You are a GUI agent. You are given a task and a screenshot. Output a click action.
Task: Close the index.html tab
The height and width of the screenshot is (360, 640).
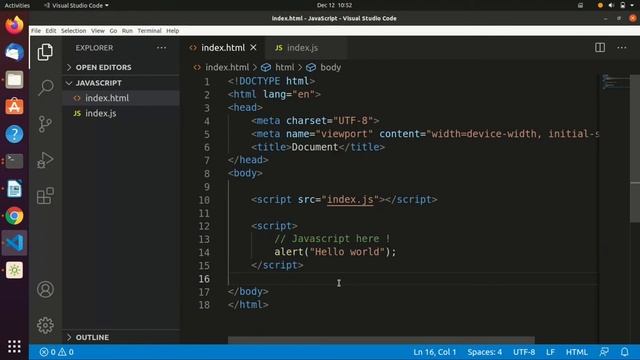[x=253, y=48]
